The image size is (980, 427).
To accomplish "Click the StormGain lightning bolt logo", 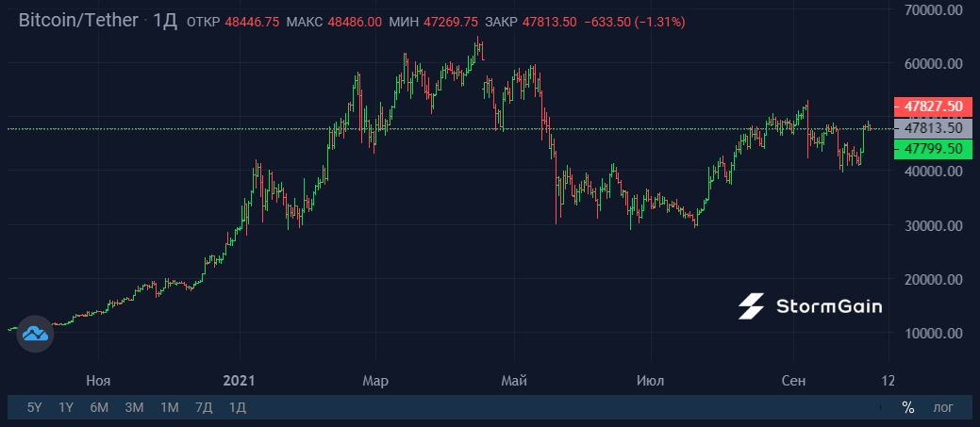I will 751,306.
